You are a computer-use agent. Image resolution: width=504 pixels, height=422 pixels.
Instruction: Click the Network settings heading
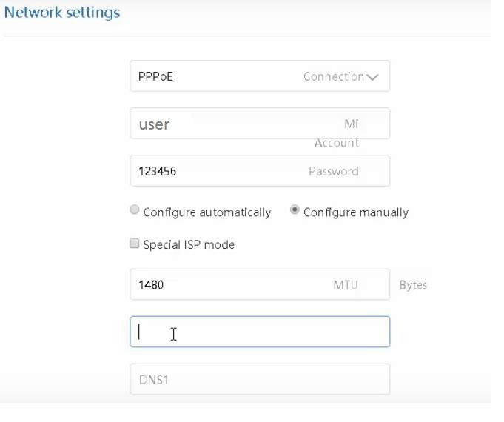[62, 13]
